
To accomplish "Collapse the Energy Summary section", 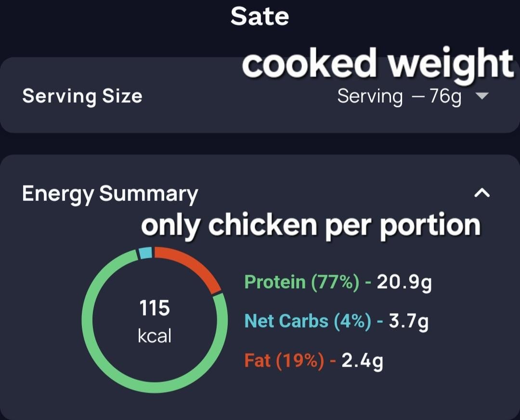I will click(482, 193).
